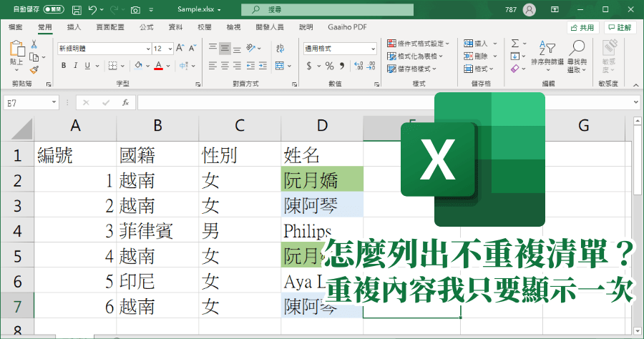The image size is (644, 339).
Task: Click the Increase Indent icon
Action: click(263, 66)
